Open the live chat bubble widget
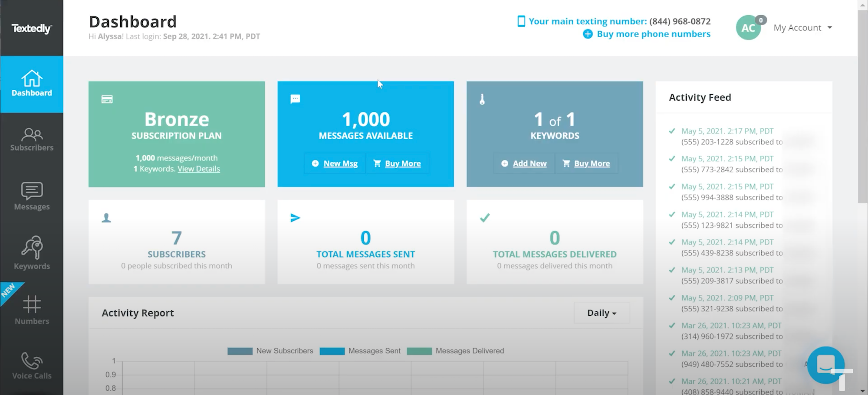Viewport: 868px width, 395px height. [825, 364]
